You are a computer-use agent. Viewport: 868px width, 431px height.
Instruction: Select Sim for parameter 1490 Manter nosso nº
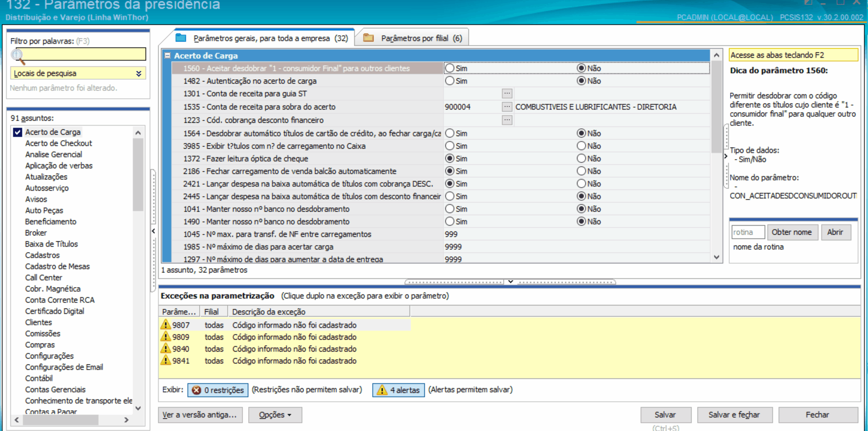(450, 222)
